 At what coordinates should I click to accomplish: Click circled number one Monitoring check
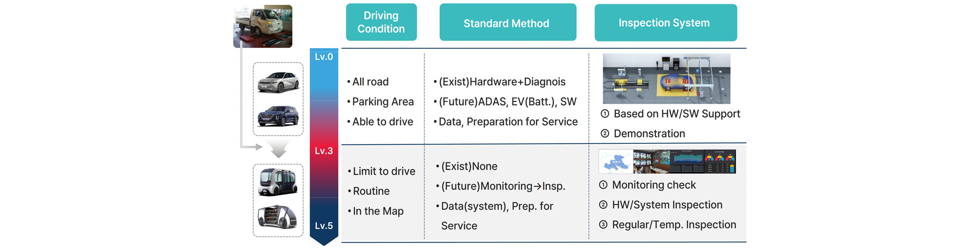coord(647,185)
